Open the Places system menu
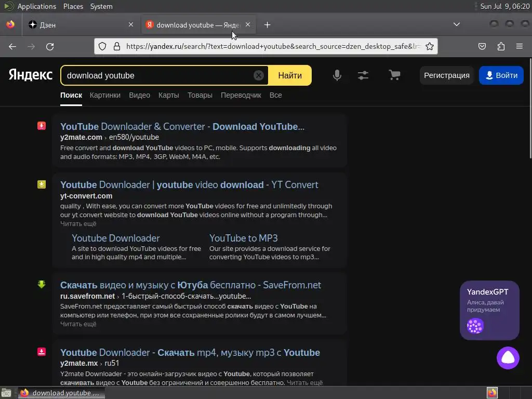This screenshot has height=399, width=532. (73, 6)
